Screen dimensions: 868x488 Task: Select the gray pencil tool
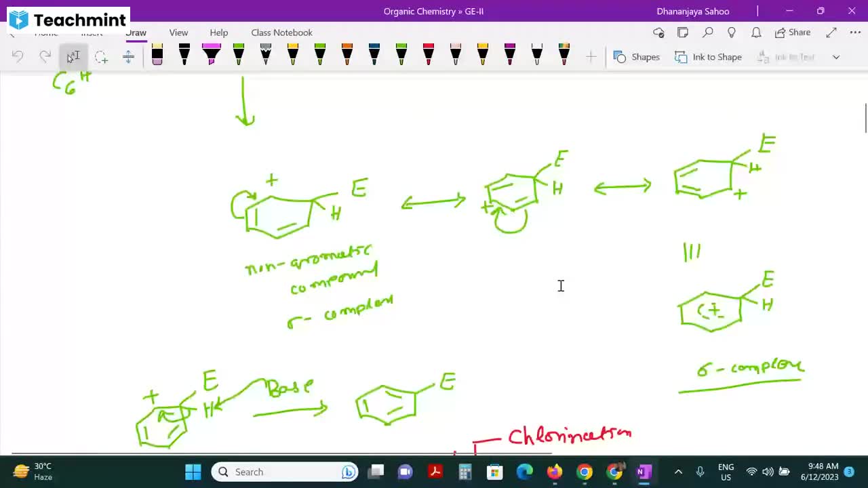click(266, 55)
